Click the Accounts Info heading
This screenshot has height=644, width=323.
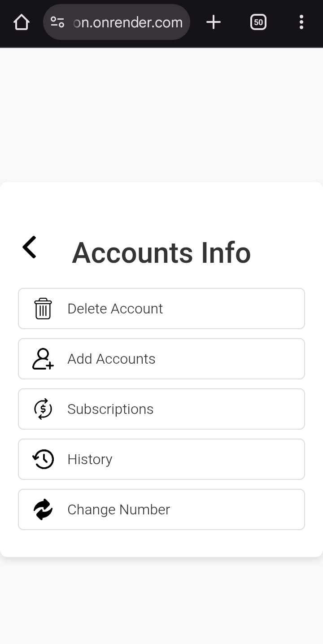(161, 252)
